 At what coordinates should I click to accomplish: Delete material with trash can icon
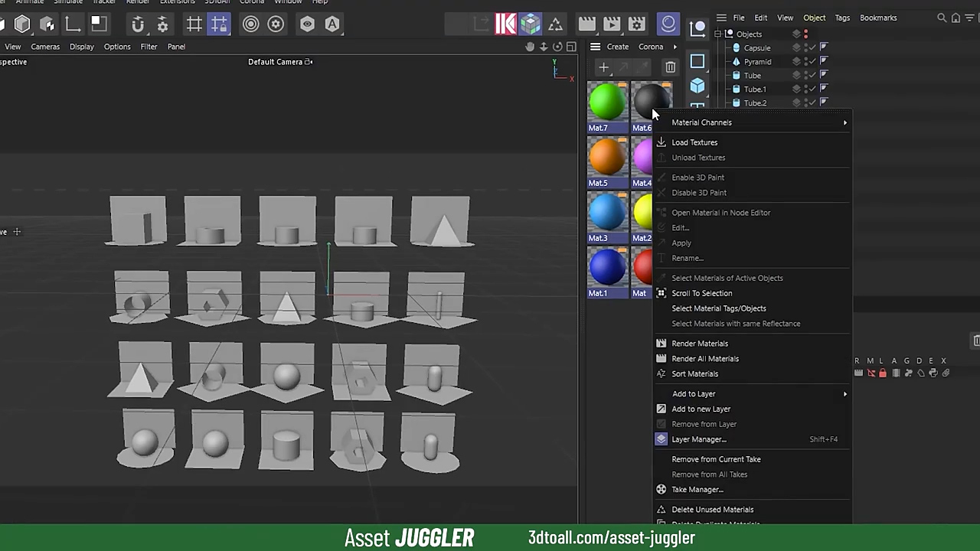click(x=670, y=67)
